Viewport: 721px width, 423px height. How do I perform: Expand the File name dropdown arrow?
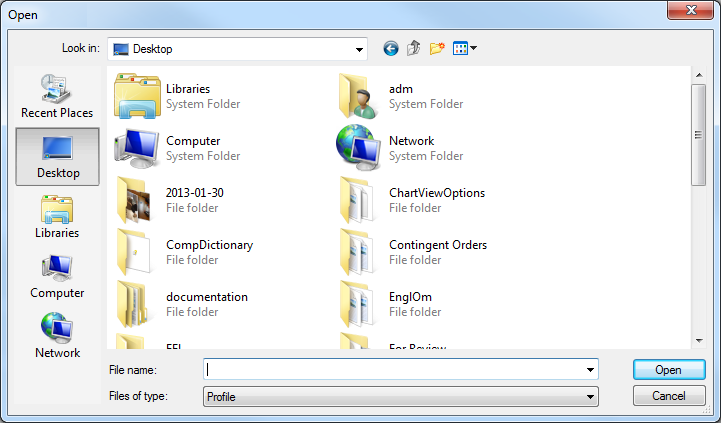(x=589, y=370)
